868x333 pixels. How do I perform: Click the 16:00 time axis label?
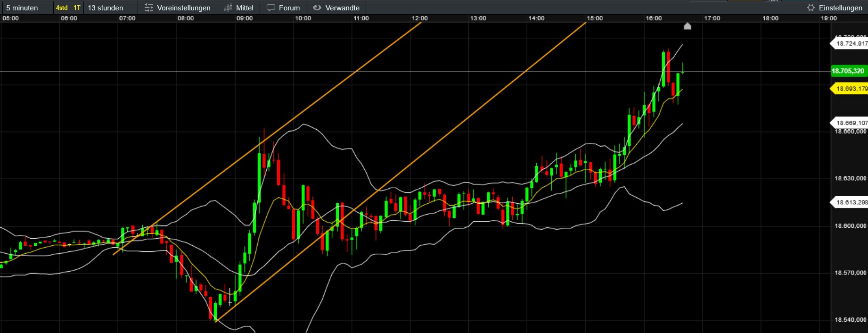654,18
